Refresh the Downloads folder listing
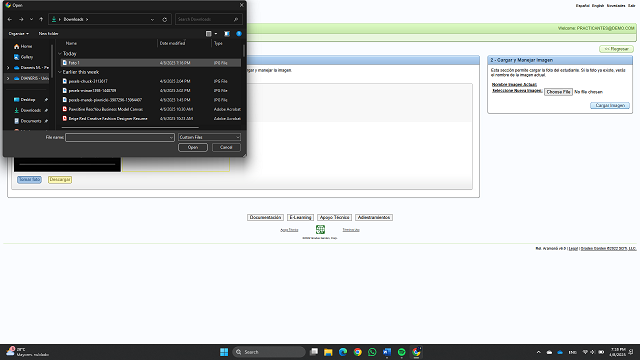Screen dimensions: 640x360 point(164,19)
